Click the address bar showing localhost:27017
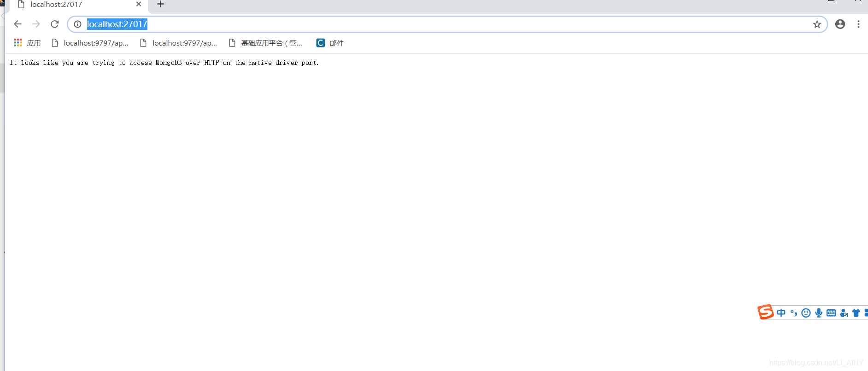This screenshot has height=371, width=868. tap(447, 24)
